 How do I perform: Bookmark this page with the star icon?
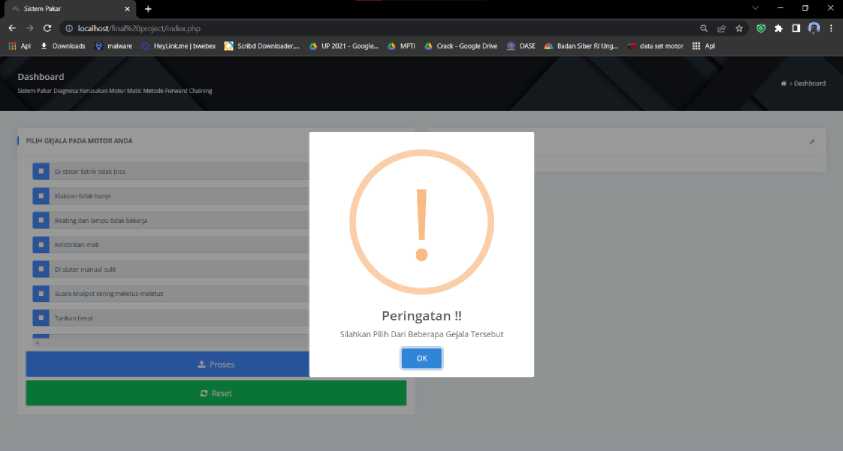739,28
